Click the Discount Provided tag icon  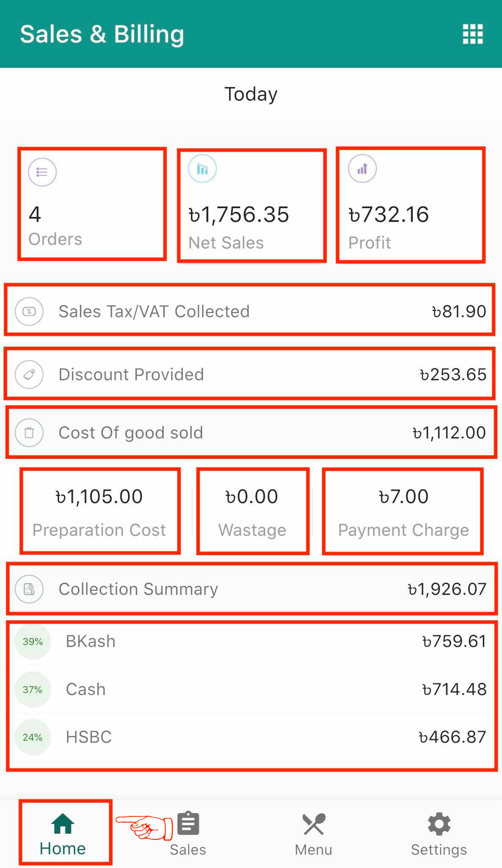pos(29,374)
